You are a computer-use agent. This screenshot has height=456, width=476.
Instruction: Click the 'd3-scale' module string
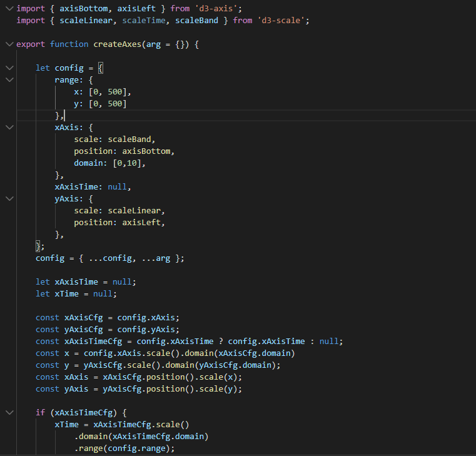click(x=281, y=21)
